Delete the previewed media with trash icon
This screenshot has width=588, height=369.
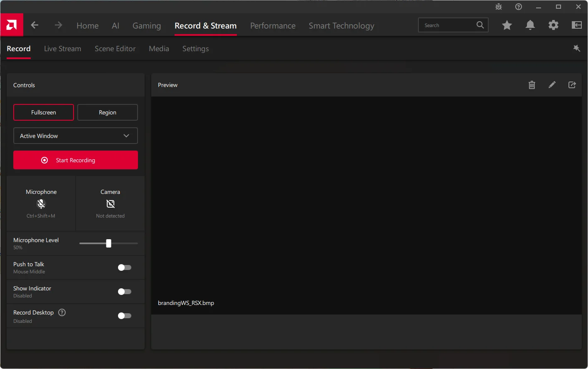point(531,85)
